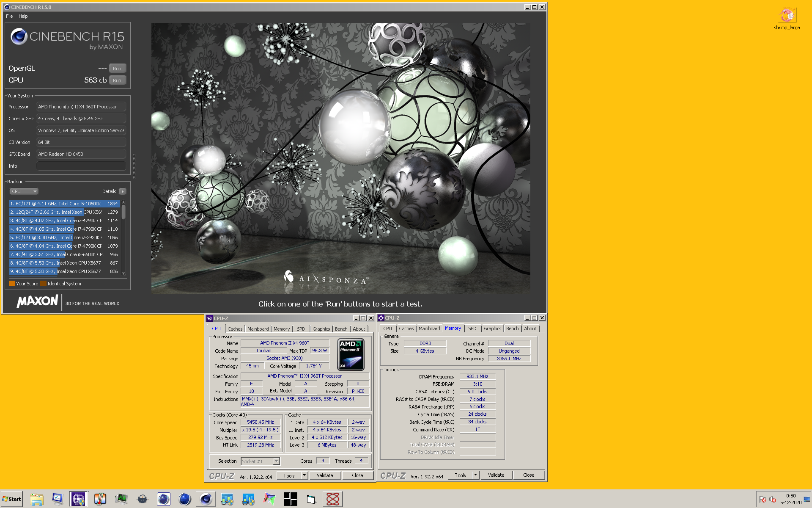Viewport: 812px width, 508px height.
Task: Expand Tools dropdown arrow in left CPU-Z
Action: click(x=304, y=475)
